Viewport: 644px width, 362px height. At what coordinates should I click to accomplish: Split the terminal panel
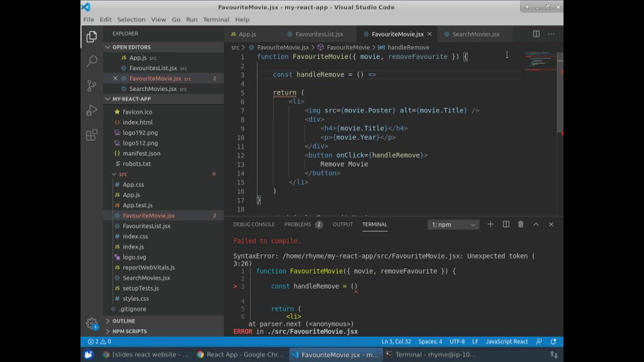coord(506,224)
